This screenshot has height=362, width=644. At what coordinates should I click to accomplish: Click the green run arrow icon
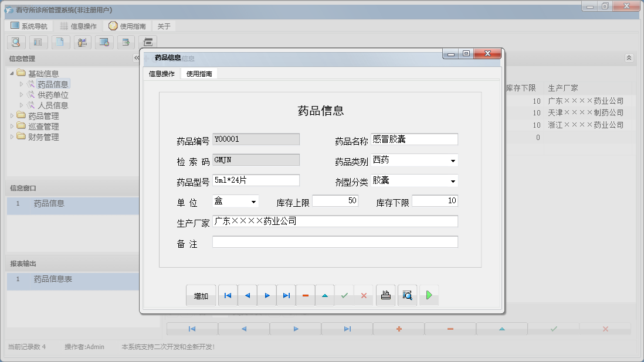pos(429,295)
